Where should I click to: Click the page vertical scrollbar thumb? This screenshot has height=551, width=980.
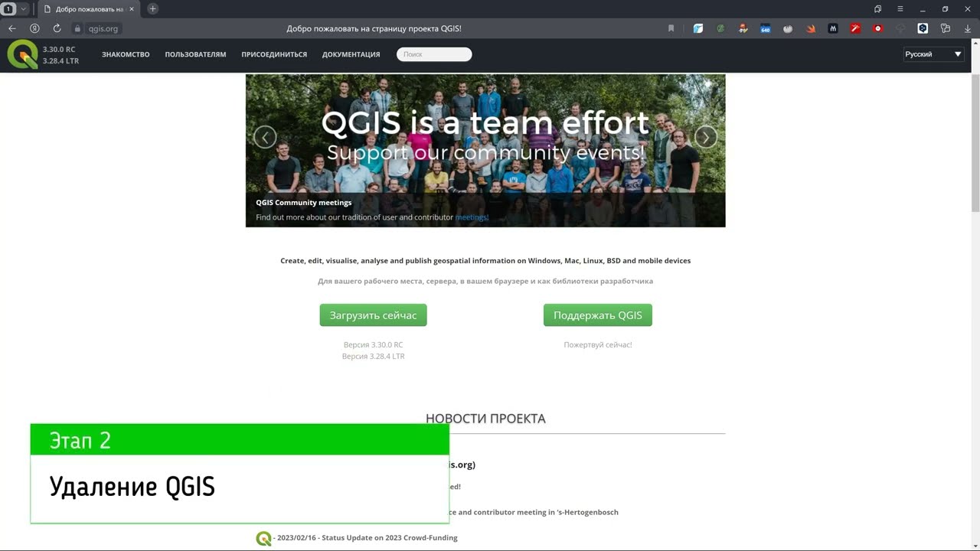click(x=975, y=143)
